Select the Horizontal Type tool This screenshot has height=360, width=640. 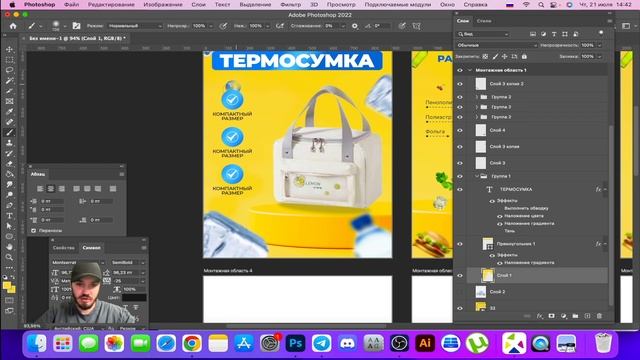point(9,216)
